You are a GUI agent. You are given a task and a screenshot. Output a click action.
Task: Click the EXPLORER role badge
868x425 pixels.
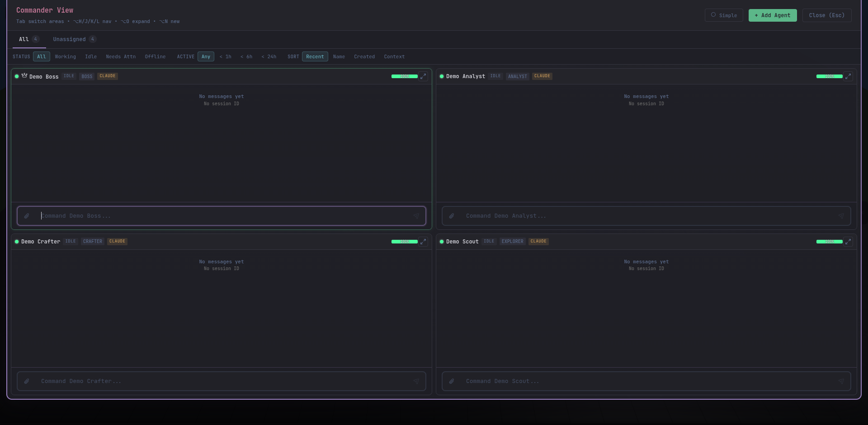pyautogui.click(x=513, y=242)
